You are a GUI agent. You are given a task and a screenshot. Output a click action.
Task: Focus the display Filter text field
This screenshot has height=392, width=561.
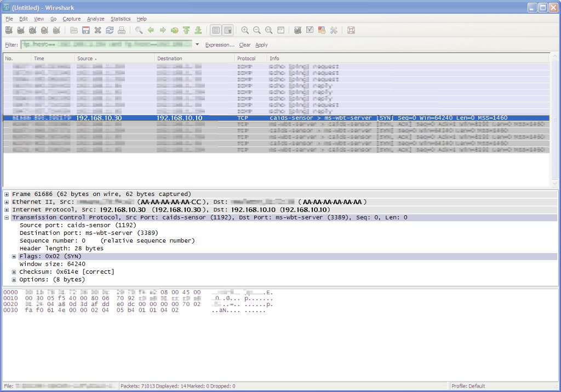(x=107, y=44)
